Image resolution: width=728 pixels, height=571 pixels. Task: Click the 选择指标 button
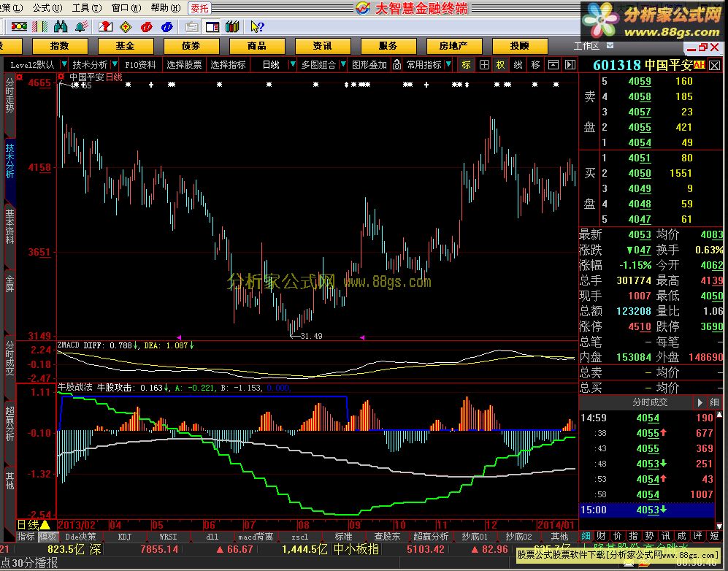pyautogui.click(x=228, y=64)
